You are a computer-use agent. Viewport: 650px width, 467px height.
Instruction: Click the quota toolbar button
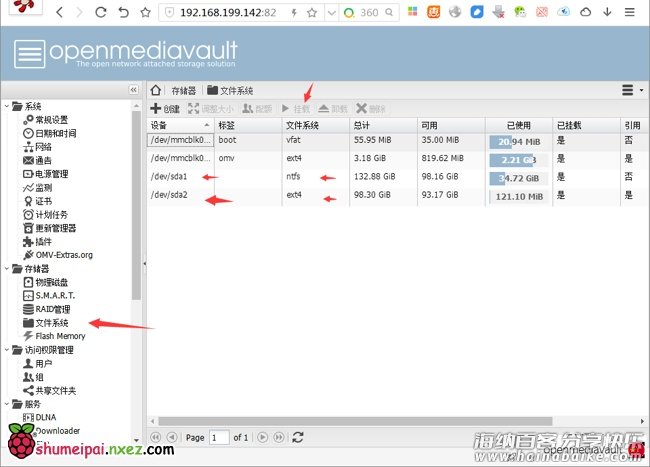click(x=257, y=109)
